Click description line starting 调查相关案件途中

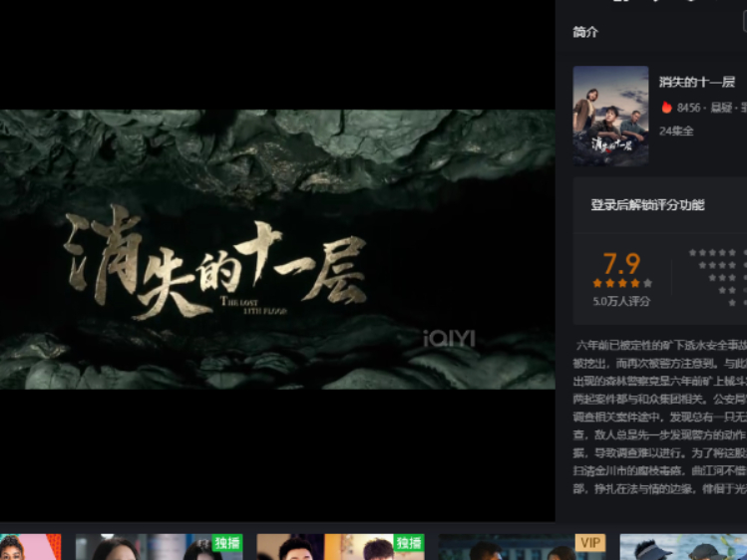660,418
